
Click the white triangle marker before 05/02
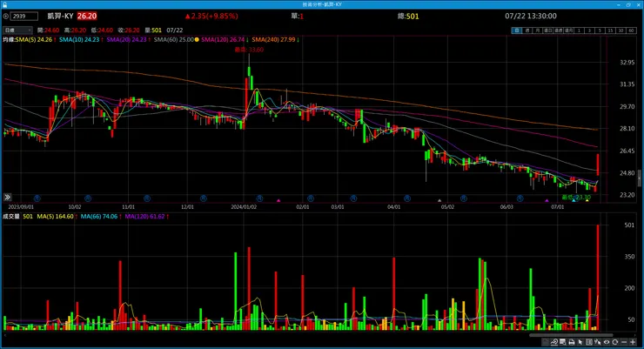click(x=439, y=200)
